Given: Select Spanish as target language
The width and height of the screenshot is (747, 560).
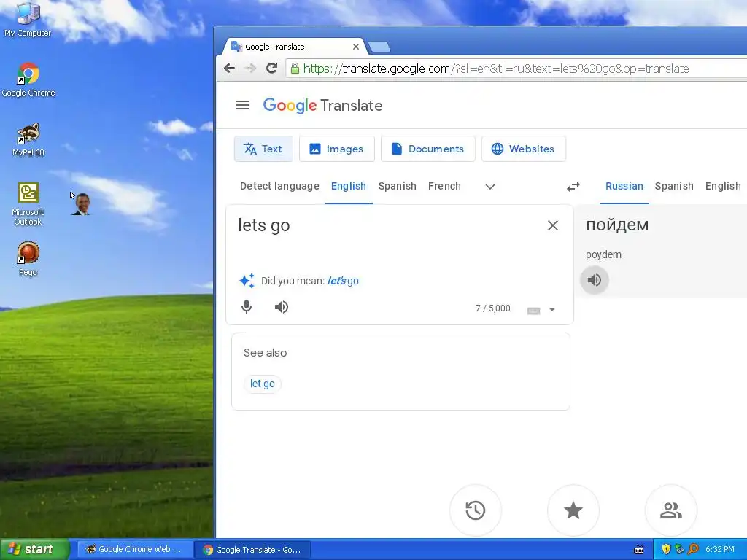Looking at the screenshot, I should click(674, 186).
